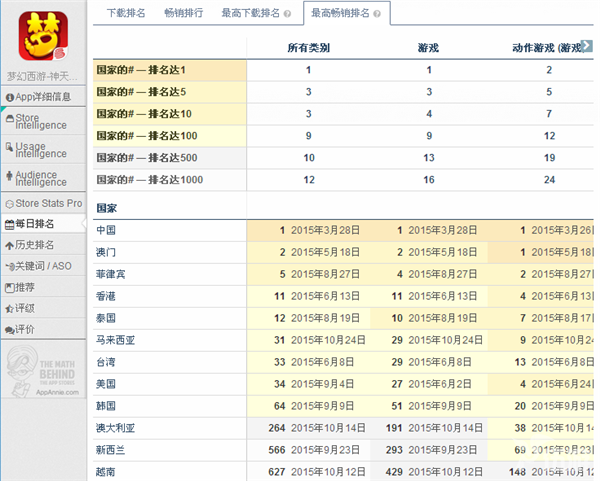The height and width of the screenshot is (481, 600).
Task: Show next category columns with arrow
Action: point(587,45)
